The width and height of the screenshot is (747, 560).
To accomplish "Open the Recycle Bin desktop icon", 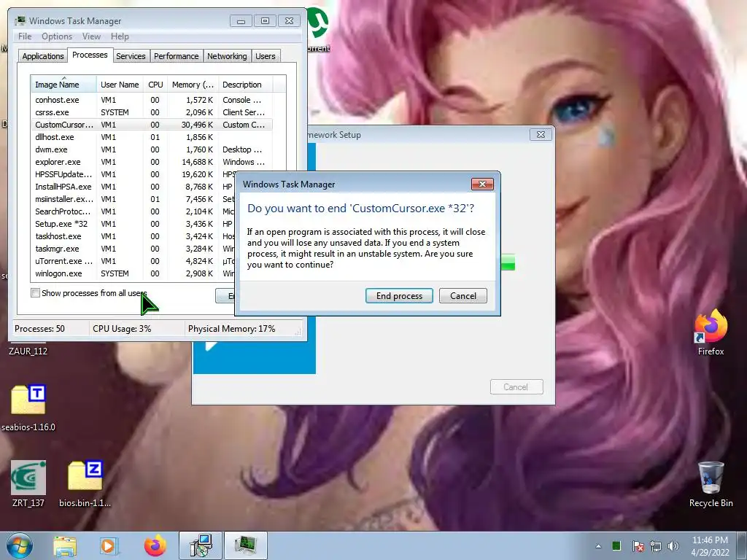I will 711,484.
